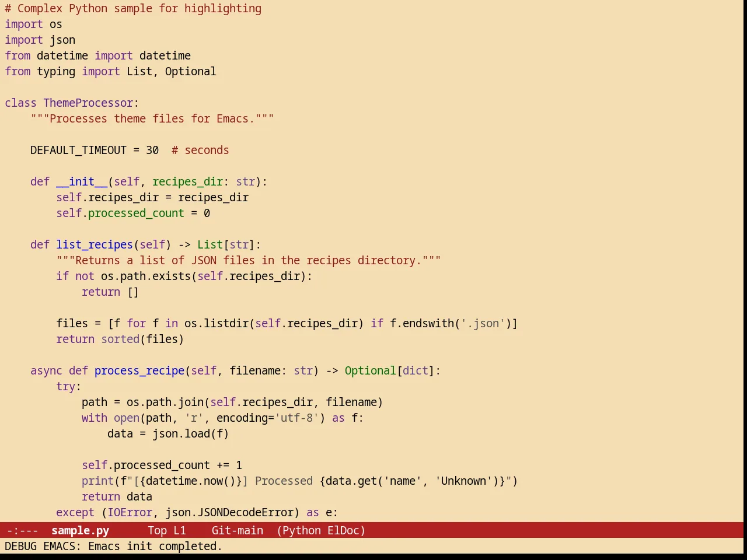Click the process_recipe function name

[139, 371]
